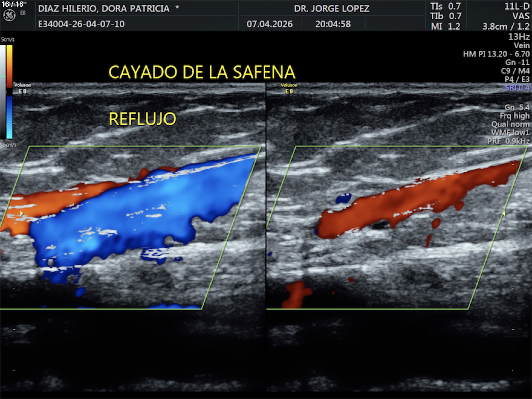
Task: Click the Frq high setting
Action: 514,116
